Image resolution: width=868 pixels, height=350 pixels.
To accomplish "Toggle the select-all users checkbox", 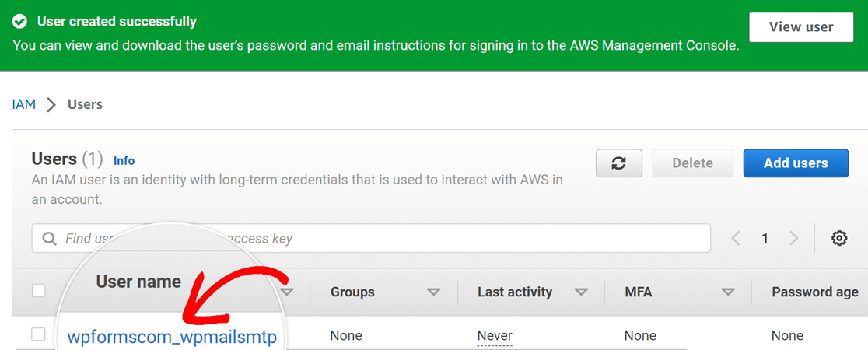I will click(x=39, y=291).
